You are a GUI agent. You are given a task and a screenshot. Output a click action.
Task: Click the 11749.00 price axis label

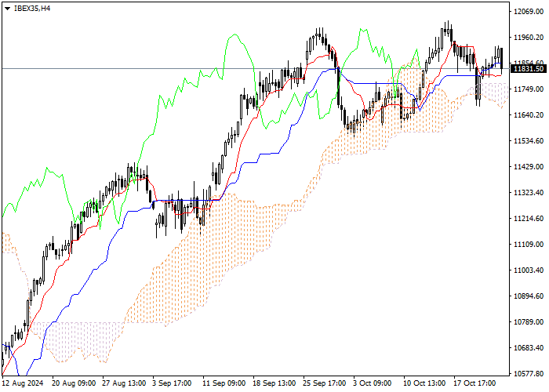[x=529, y=89]
